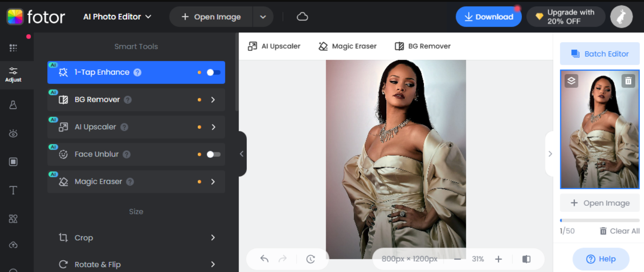Select Magic Eraser in top toolbar
Viewport: 644px width, 272px height.
348,46
